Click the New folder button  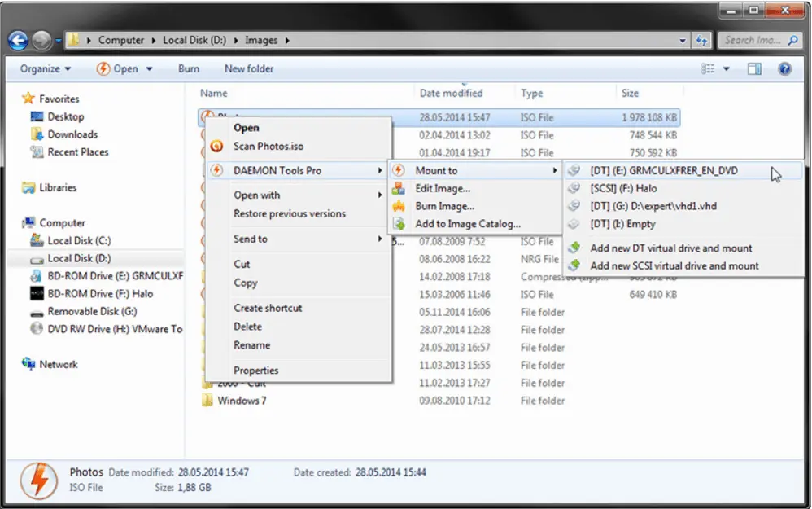coord(249,69)
